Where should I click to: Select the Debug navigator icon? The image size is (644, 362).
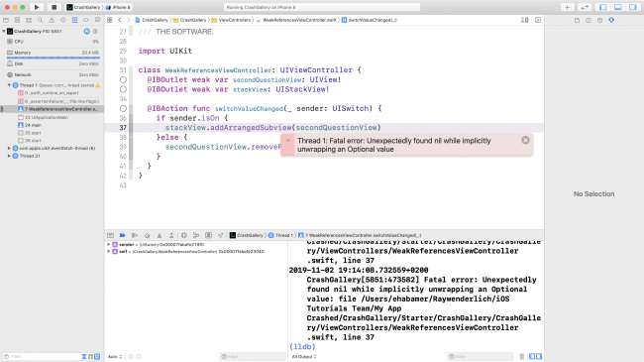[74, 20]
